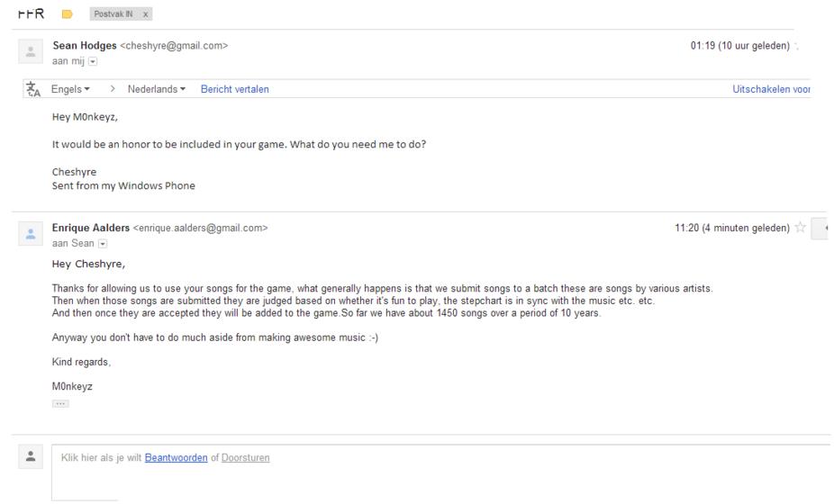Open the Nederlands target language dropdown
This screenshot has width=834, height=504.
coord(157,89)
